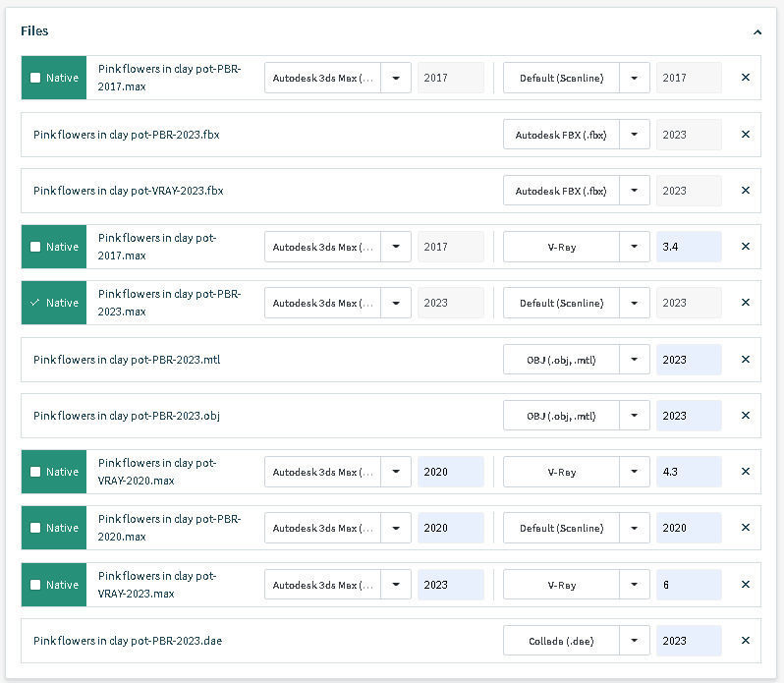Viewport: 784px width, 683px height.
Task: Open Default (Scanline) dropdown for PBR-2020.max
Action: [635, 528]
